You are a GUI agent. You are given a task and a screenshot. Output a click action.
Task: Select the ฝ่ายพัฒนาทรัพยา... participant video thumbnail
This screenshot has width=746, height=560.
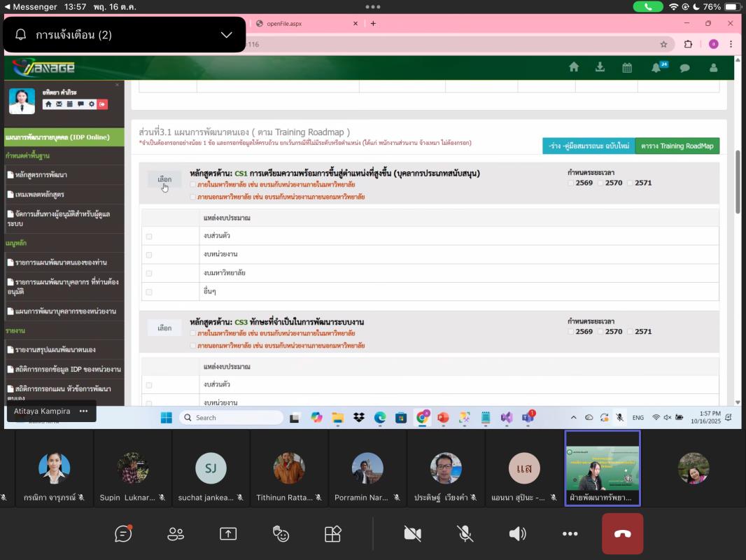[x=602, y=468]
